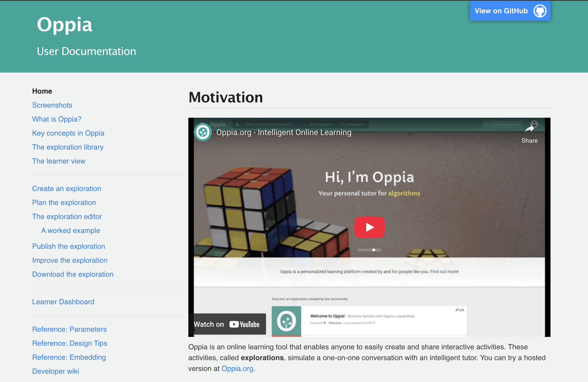Open Reference: Design Tips
The image size is (588, 382).
(70, 343)
